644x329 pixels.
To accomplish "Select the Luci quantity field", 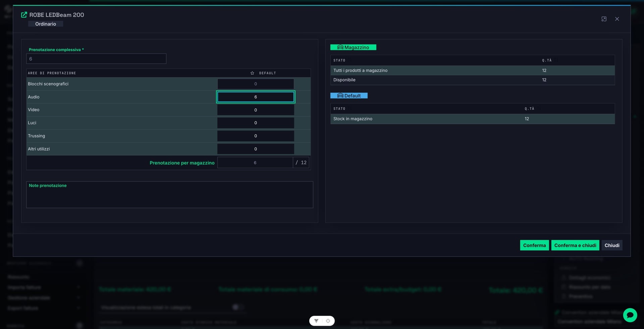I will (x=256, y=123).
